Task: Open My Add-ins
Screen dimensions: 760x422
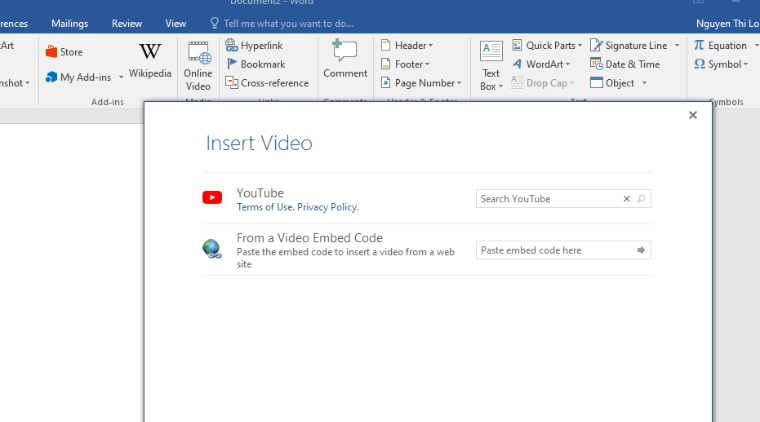Action: [x=79, y=77]
